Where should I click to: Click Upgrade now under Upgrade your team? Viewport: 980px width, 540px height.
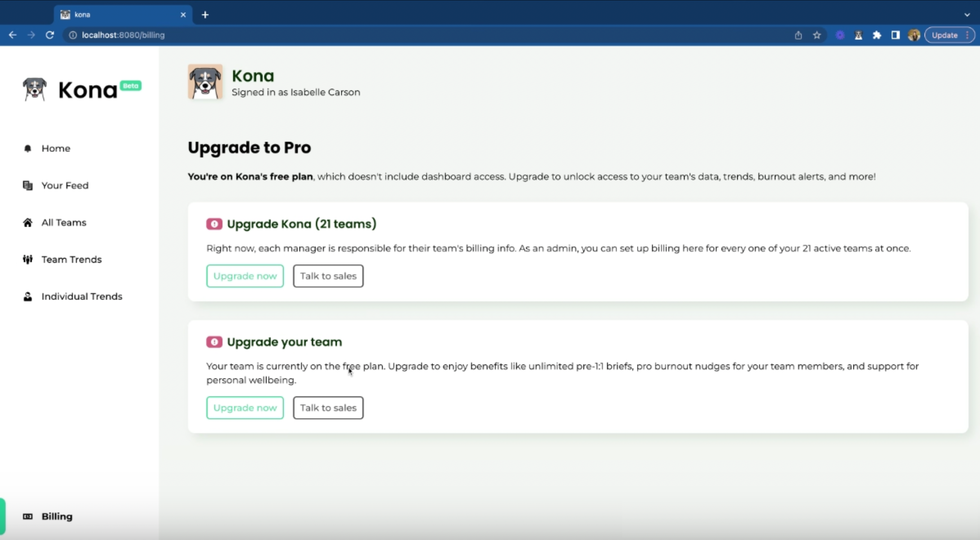245,408
